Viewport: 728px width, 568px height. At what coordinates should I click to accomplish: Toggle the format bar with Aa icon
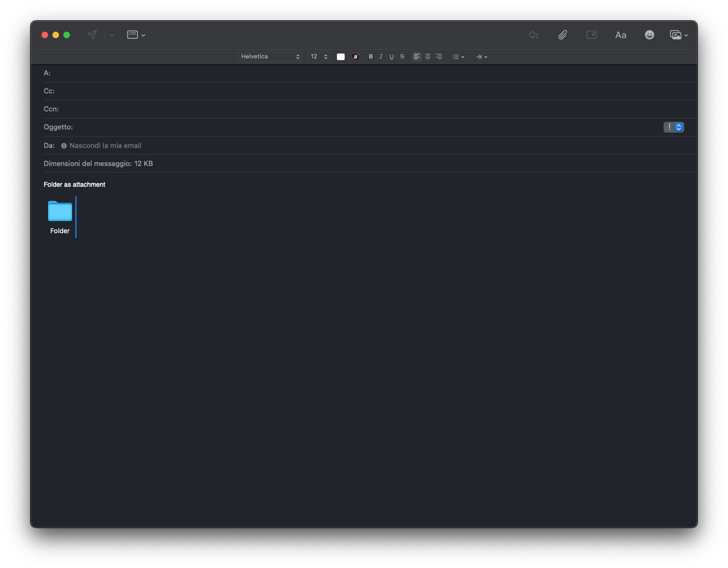(x=620, y=35)
